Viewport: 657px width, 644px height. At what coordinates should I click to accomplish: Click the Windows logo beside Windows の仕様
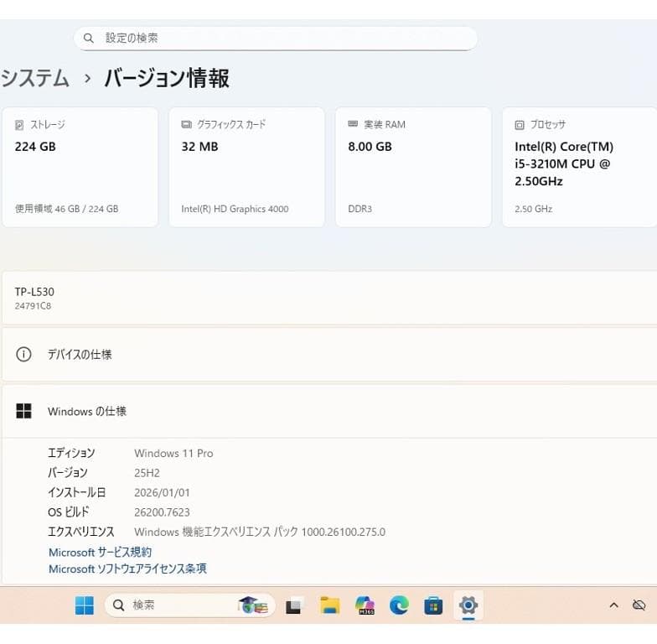pyautogui.click(x=23, y=411)
